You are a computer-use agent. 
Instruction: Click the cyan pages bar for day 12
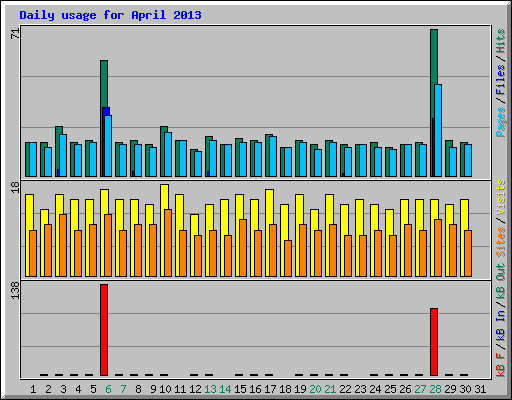coord(198,164)
